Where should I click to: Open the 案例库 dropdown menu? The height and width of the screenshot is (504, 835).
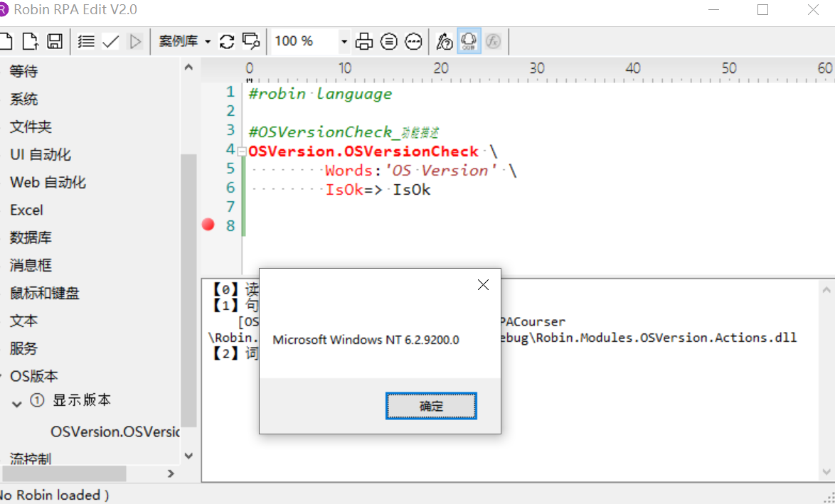coord(185,41)
